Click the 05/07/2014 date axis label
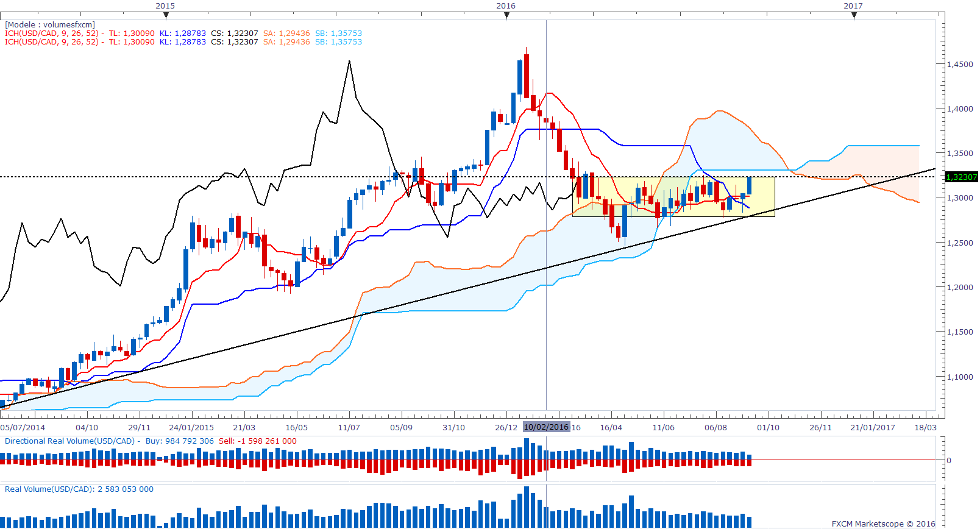 [23, 428]
